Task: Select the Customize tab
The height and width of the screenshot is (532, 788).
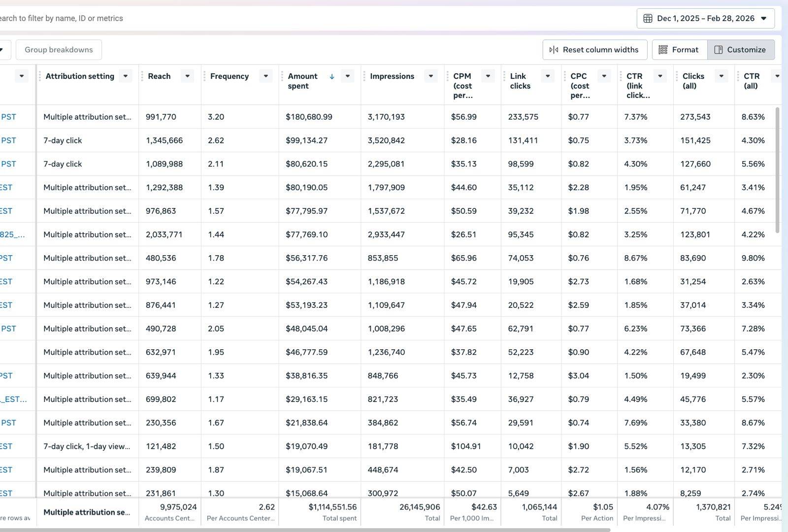Action: point(741,50)
